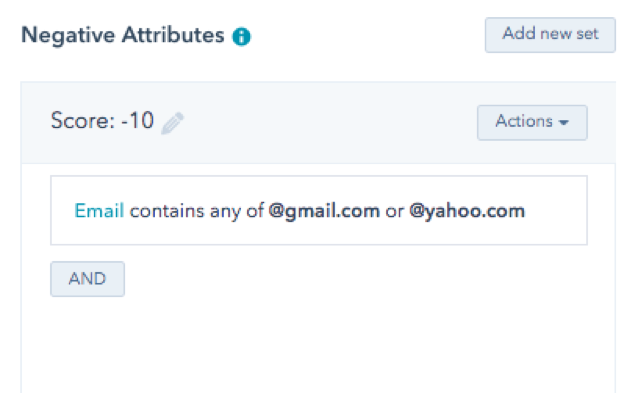Click the word Actions on the dropdown
Viewport: 637px width, 393px height.
click(x=524, y=121)
